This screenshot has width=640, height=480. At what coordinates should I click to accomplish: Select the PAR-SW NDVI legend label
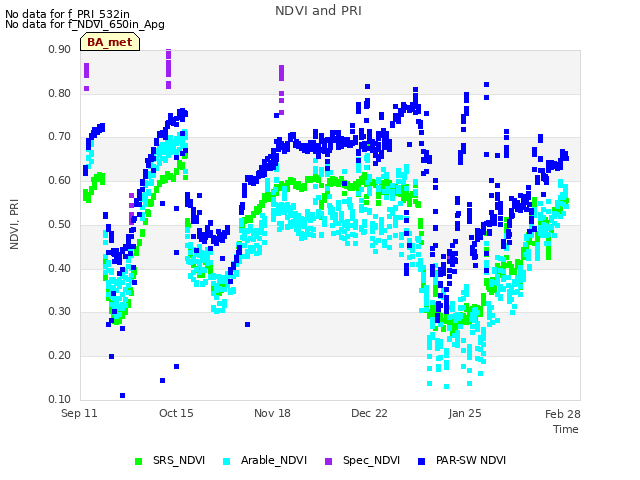coord(471,460)
